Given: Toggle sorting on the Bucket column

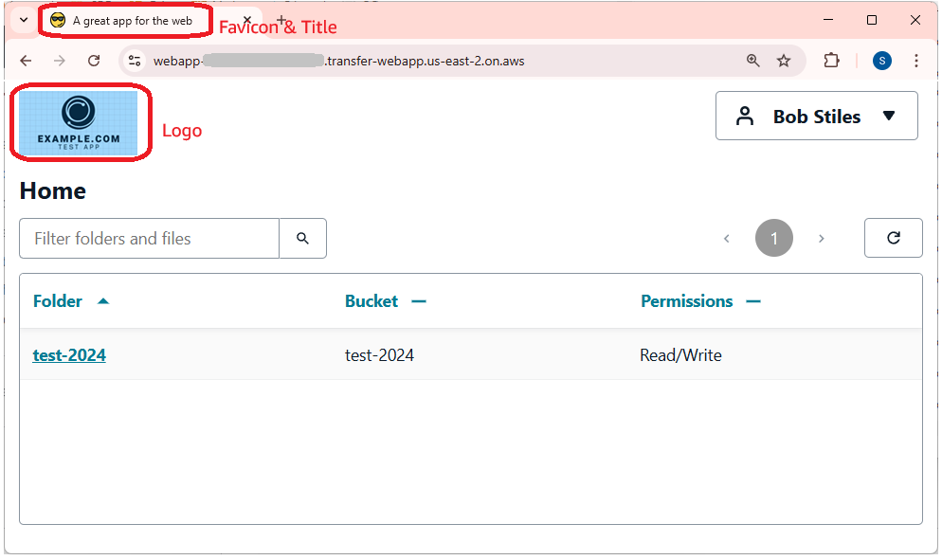Looking at the screenshot, I should pyautogui.click(x=418, y=300).
